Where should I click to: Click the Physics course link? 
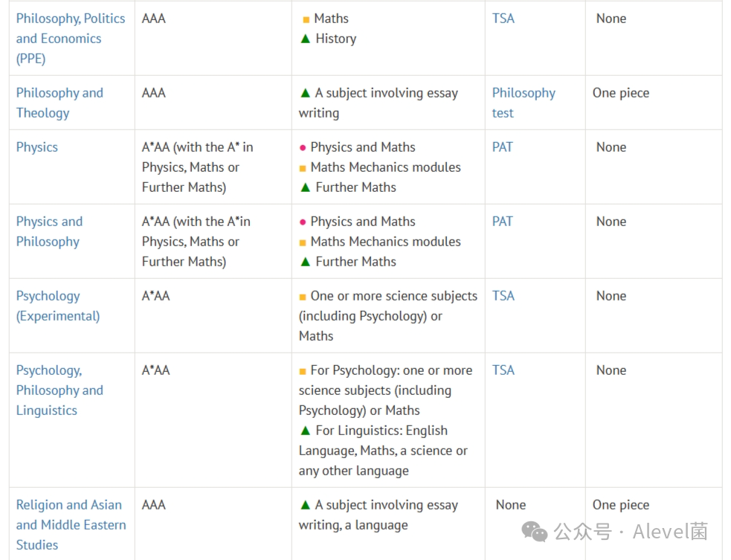tap(37, 147)
